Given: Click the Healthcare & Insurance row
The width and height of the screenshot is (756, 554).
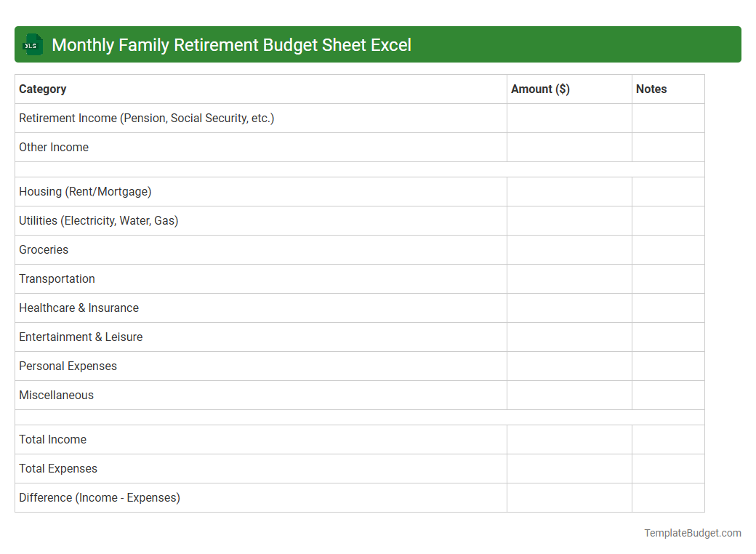Looking at the screenshot, I should click(x=79, y=308).
